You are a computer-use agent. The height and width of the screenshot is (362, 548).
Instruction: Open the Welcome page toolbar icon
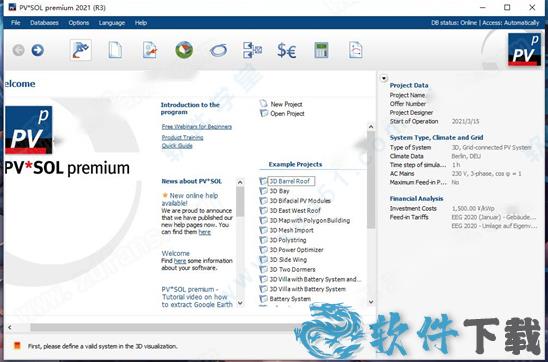coord(81,50)
